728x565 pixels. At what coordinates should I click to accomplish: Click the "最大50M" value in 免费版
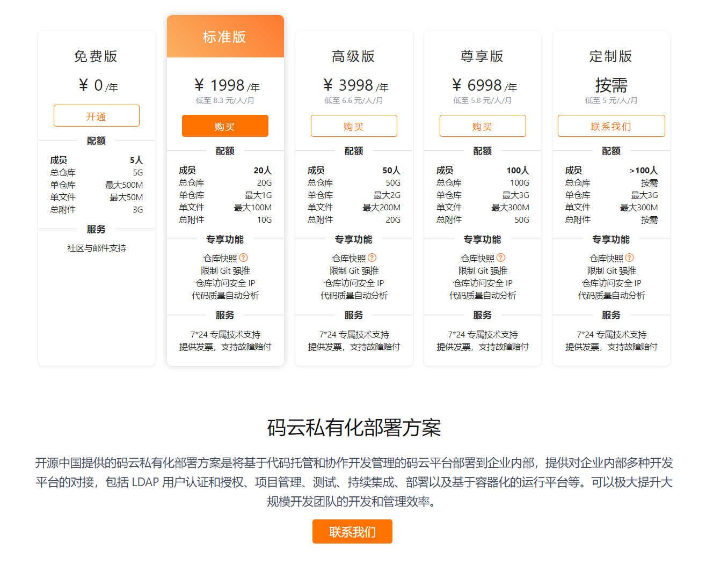pyautogui.click(x=127, y=197)
